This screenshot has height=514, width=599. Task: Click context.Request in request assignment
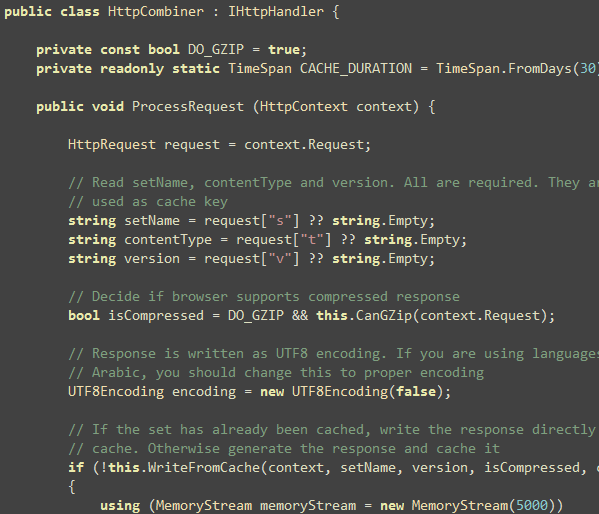(x=304, y=145)
